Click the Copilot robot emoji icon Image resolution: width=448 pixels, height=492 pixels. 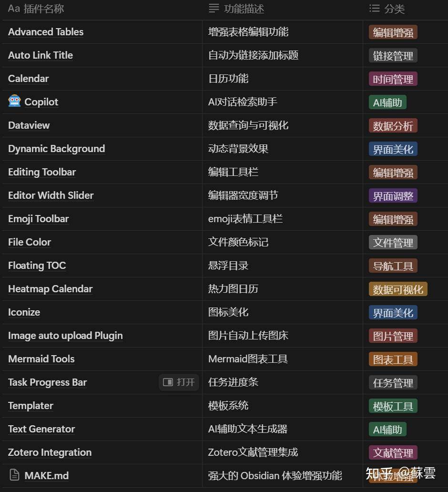(x=14, y=101)
